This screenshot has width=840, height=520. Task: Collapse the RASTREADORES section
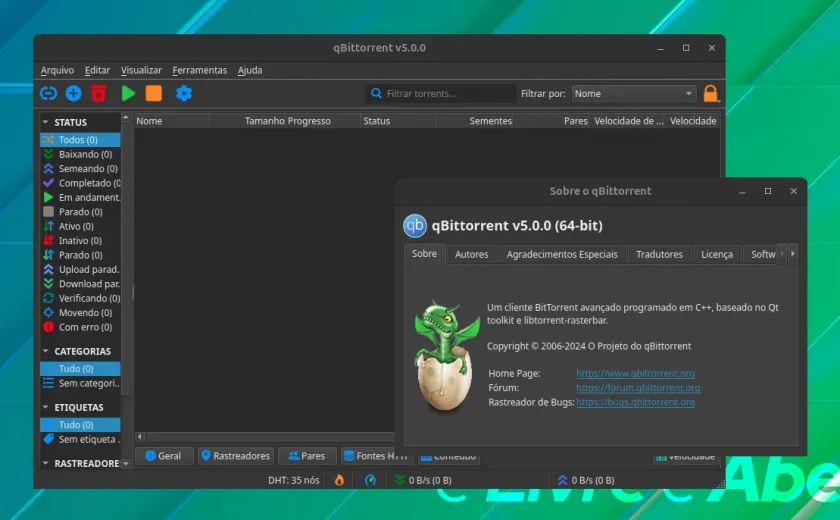[x=46, y=463]
